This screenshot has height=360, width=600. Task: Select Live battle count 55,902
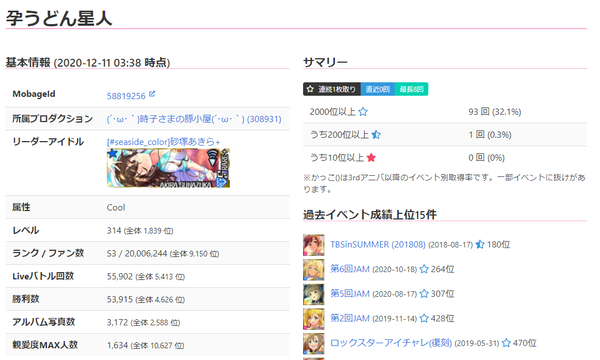[120, 277]
